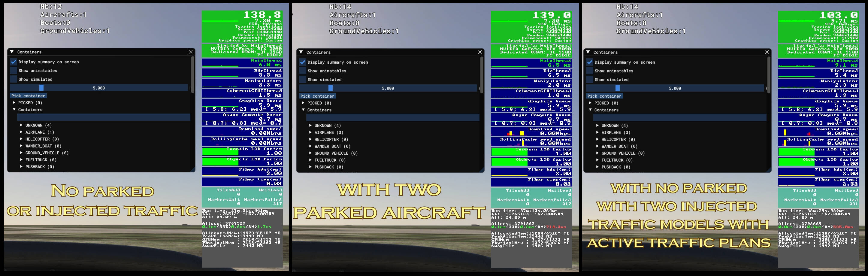Screen dimensions: 868x276
Task: Expand the FUELTRUCK (0) entry
Action: pos(21,160)
